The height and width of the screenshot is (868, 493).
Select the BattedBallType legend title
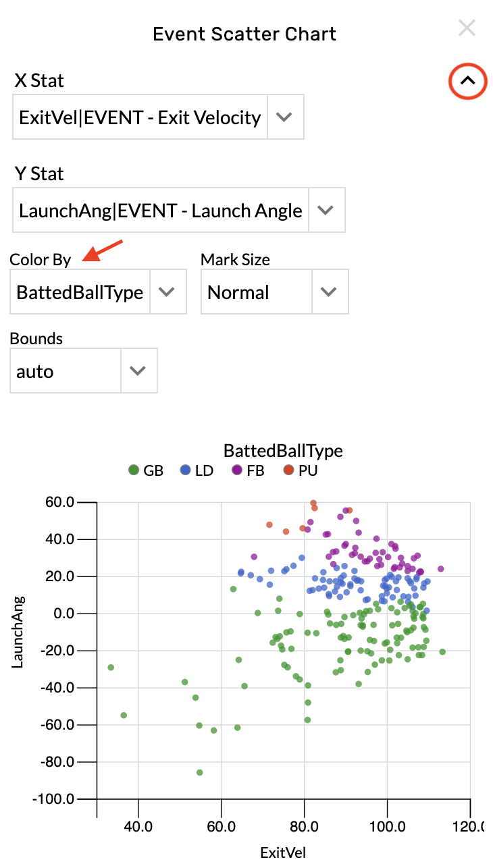coord(284,451)
